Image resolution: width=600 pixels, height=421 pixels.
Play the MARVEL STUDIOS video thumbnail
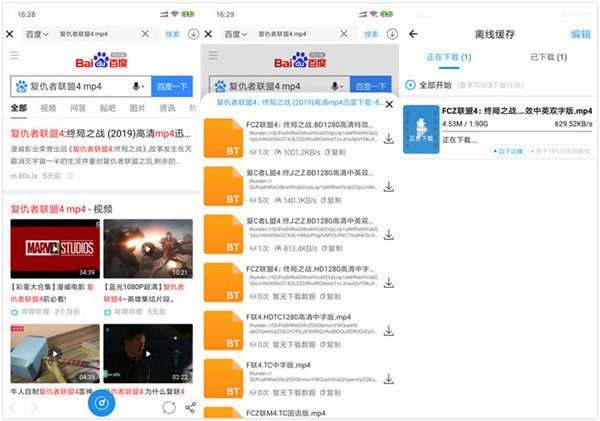pyautogui.click(x=55, y=248)
